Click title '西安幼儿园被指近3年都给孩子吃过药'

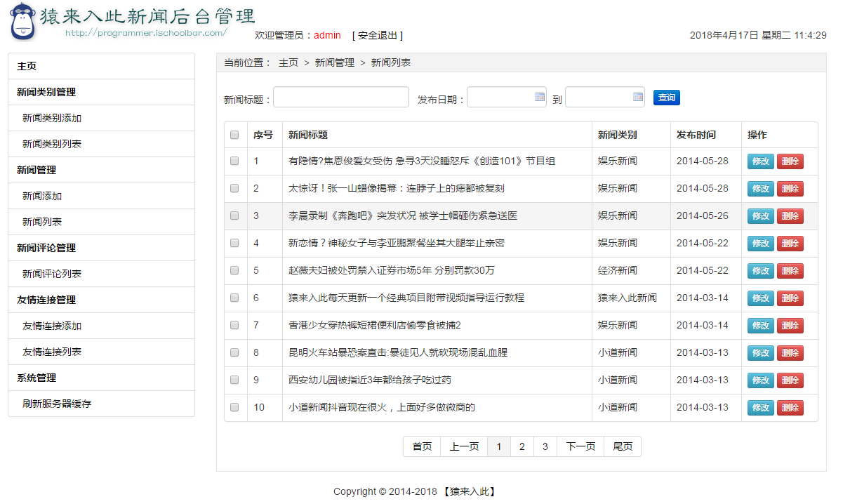coord(370,380)
